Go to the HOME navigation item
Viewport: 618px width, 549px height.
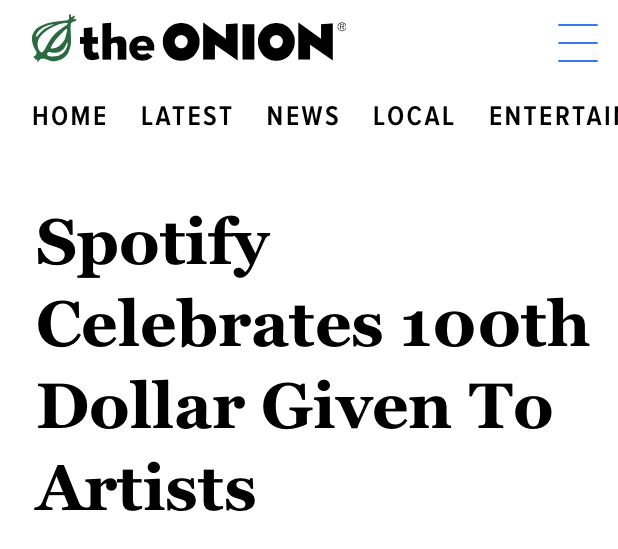(x=70, y=117)
